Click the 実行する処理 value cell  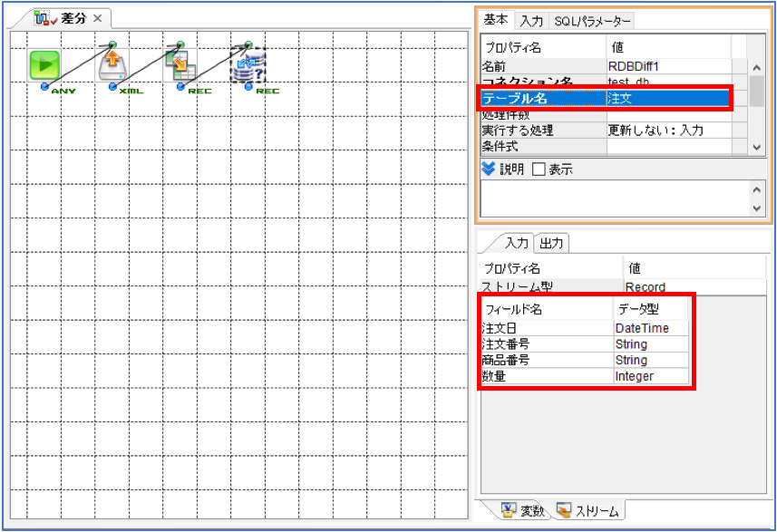[669, 131]
